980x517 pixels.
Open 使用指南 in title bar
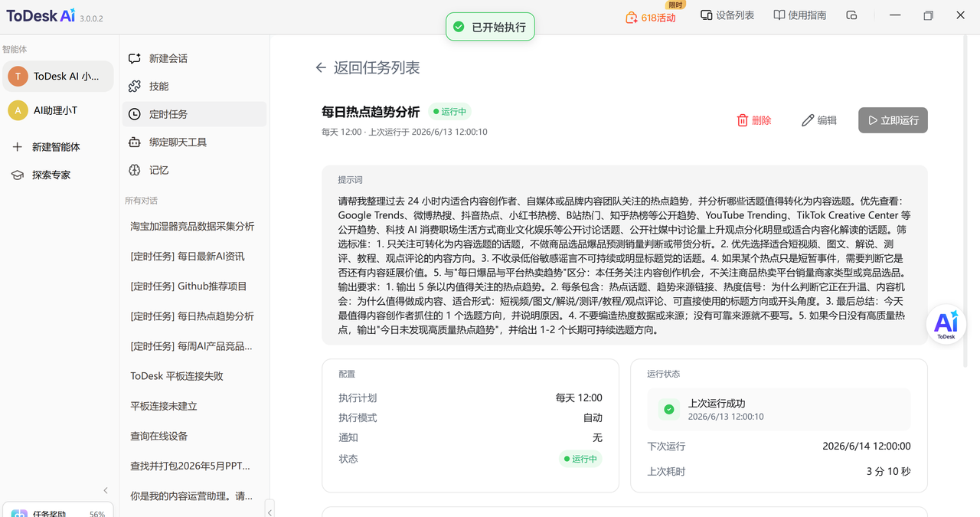coord(800,15)
